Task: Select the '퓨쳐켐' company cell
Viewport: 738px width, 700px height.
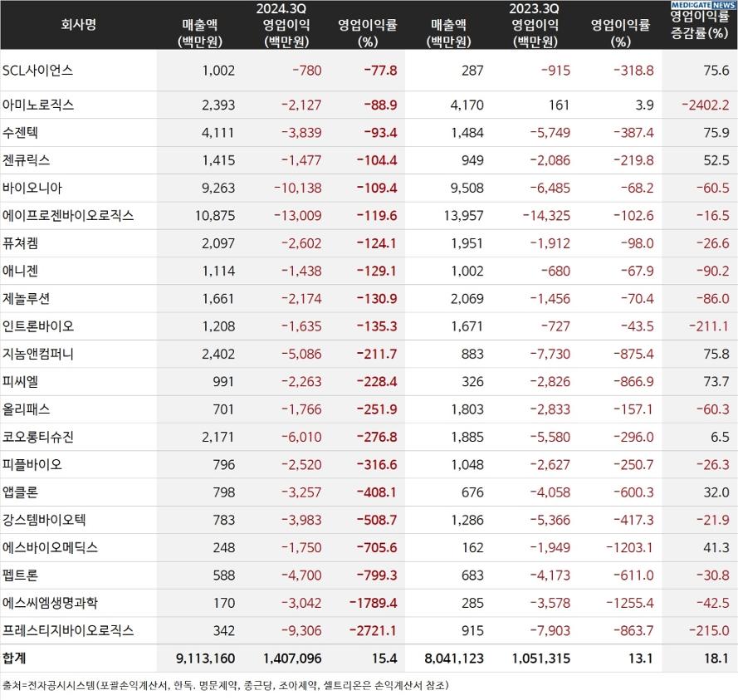Action: 20,243
